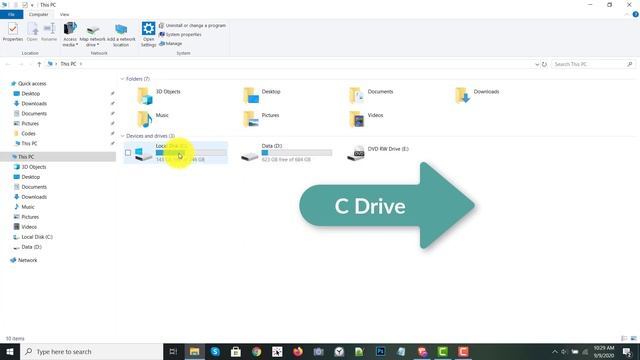
Task: Click the Refresh button in the address bar
Action: [544, 64]
